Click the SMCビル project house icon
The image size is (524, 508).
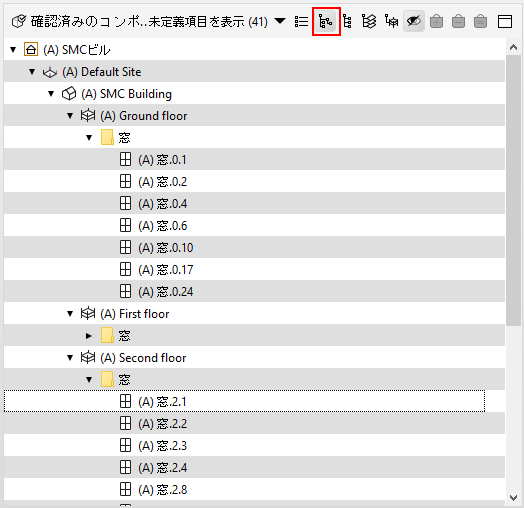[x=31, y=49]
